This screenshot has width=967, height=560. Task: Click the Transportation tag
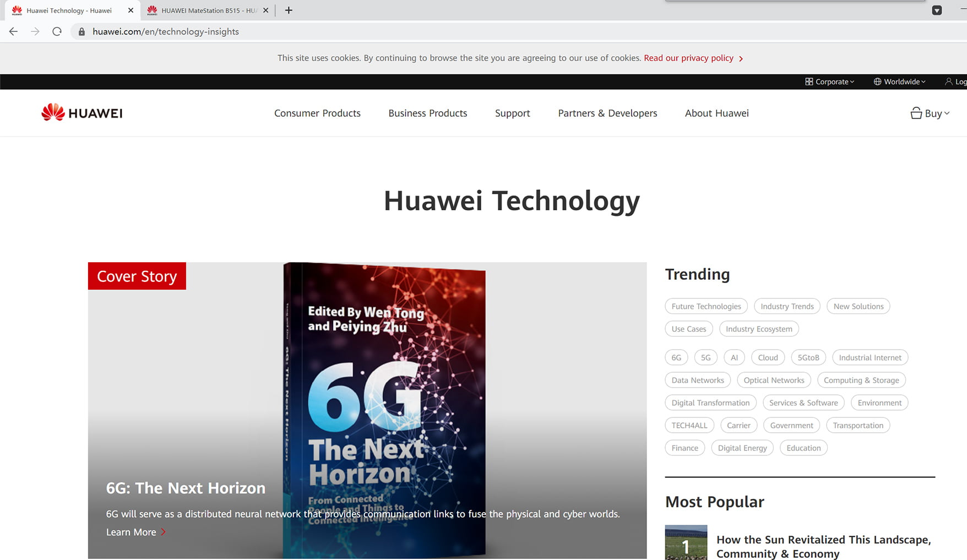tap(858, 425)
